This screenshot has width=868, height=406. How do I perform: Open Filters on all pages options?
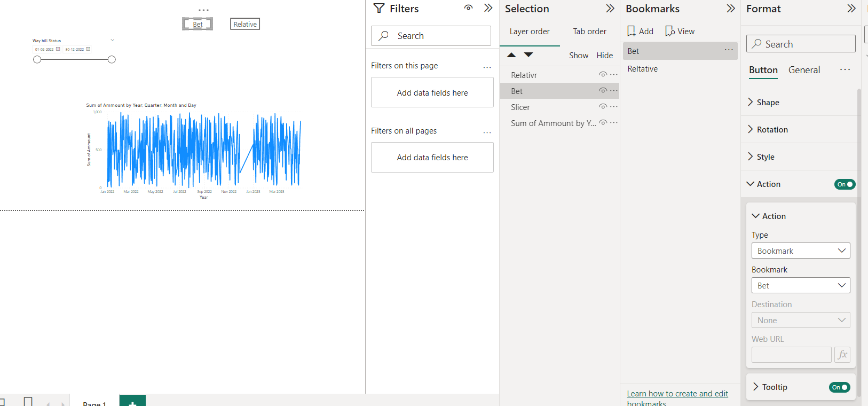pyautogui.click(x=487, y=132)
